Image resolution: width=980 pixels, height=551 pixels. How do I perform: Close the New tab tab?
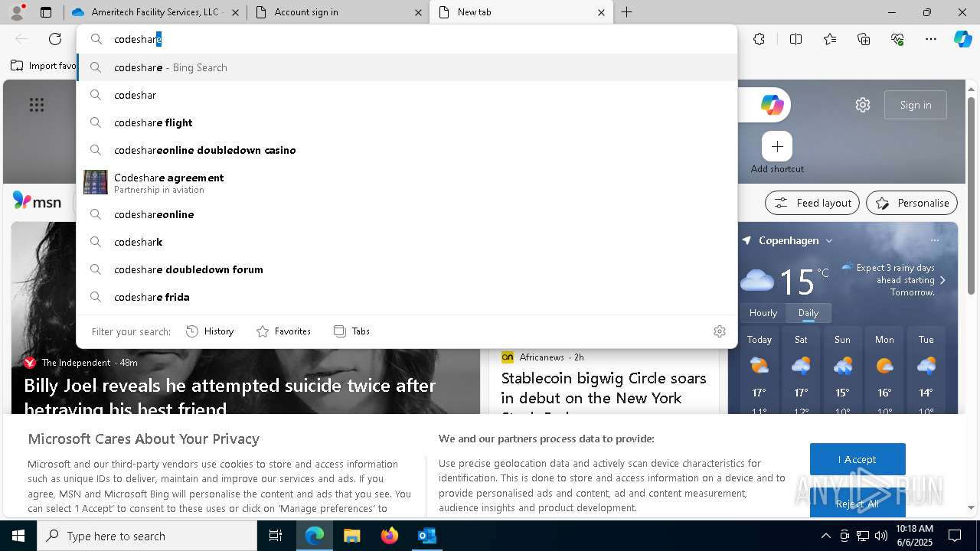click(601, 12)
